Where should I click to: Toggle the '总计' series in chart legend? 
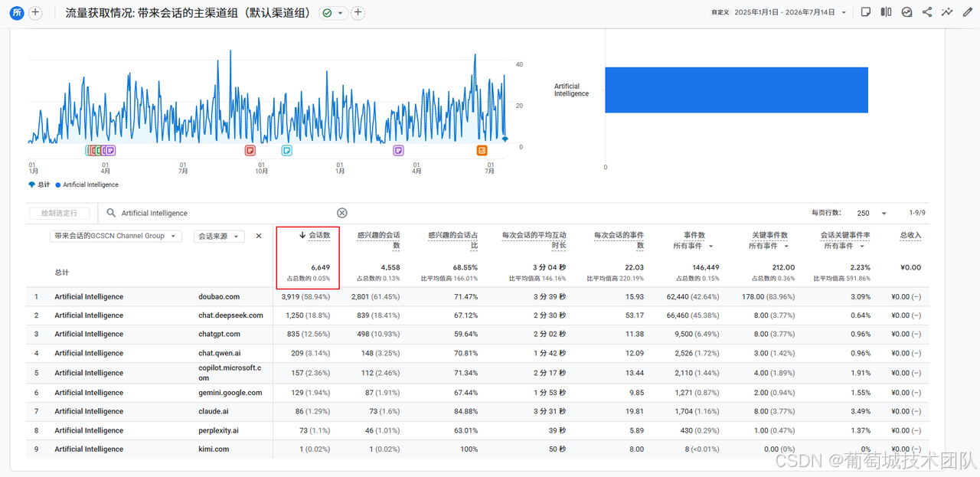point(39,185)
